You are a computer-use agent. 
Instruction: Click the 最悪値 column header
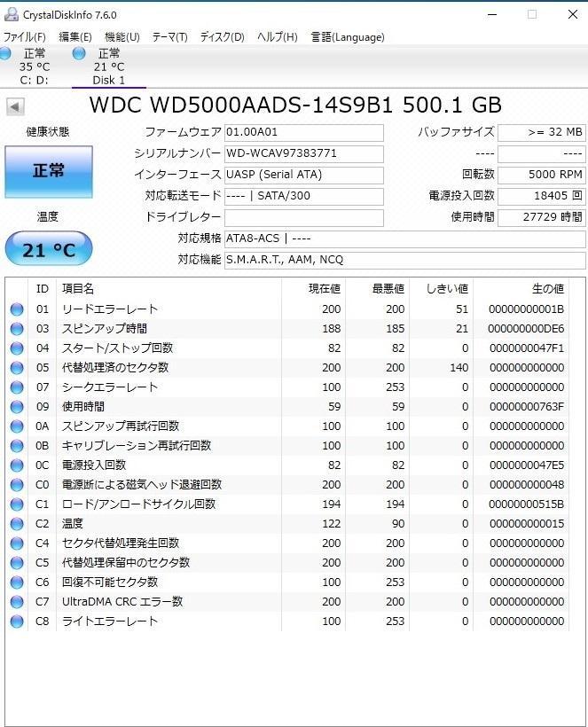[x=378, y=289]
